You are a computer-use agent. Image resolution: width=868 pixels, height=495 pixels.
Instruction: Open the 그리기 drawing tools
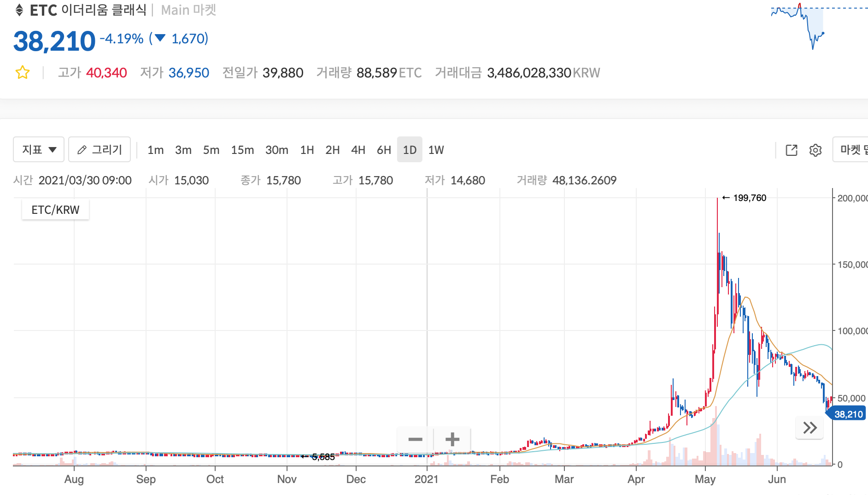pos(100,150)
